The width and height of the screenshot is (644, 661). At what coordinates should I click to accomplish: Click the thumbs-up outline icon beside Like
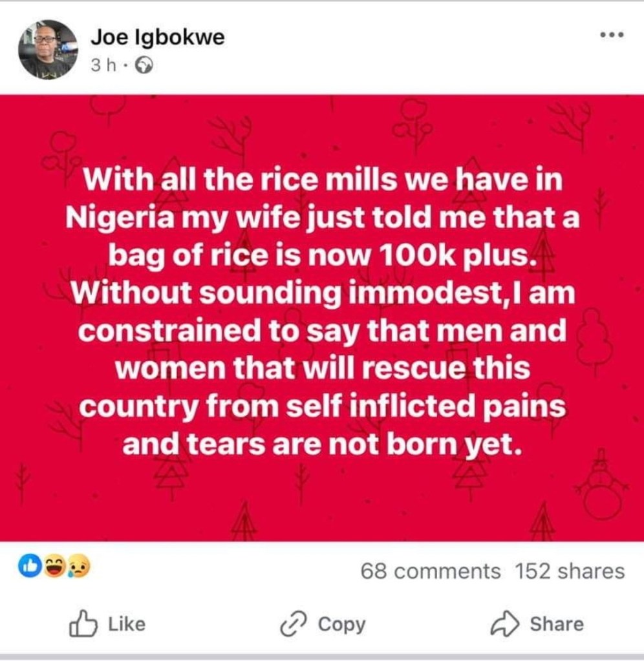pyautogui.click(x=82, y=624)
